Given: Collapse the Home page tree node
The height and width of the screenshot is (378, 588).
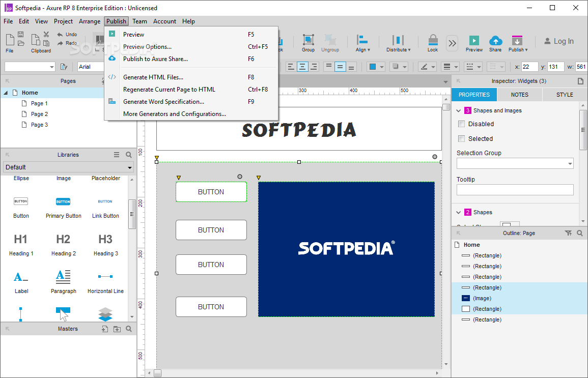Looking at the screenshot, I should click(x=6, y=93).
